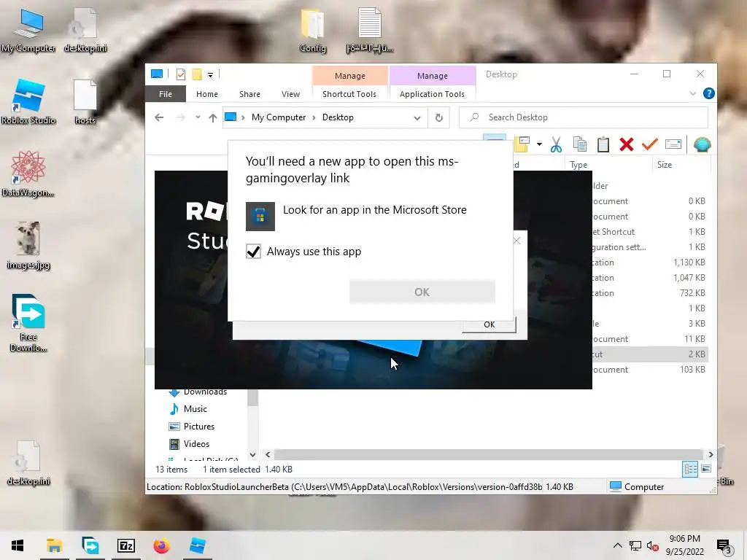Select the My Computer desktop icon
The height and width of the screenshot is (560, 747).
point(28,30)
